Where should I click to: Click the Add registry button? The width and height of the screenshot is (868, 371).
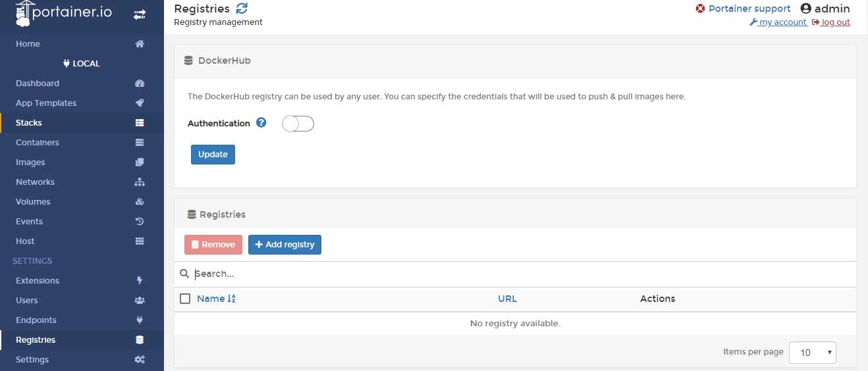point(285,245)
